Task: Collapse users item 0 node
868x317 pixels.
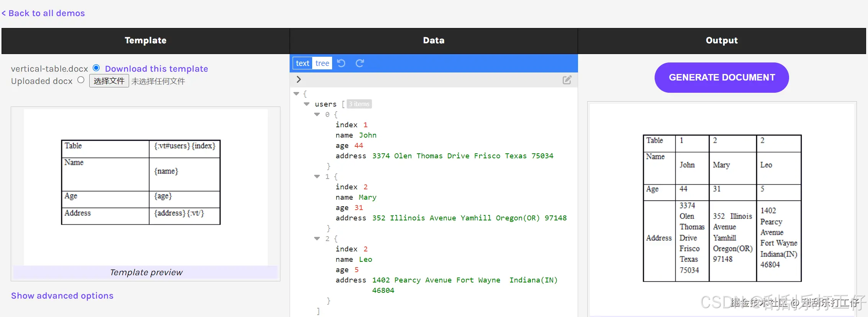Action: (x=317, y=114)
